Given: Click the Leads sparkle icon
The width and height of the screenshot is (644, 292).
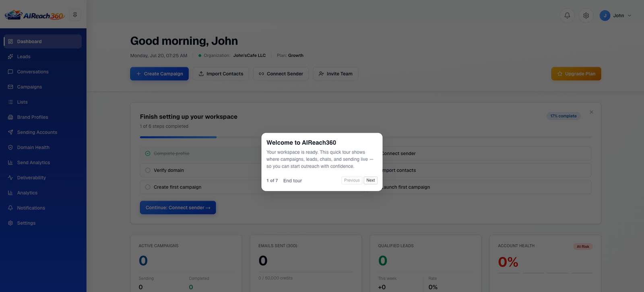Looking at the screenshot, I should [x=10, y=57].
